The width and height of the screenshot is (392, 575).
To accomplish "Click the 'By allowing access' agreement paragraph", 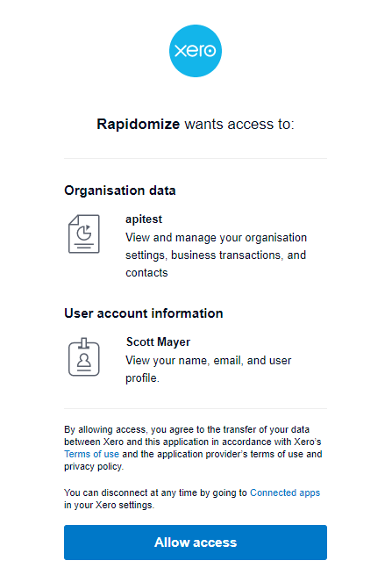I will click(x=193, y=448).
